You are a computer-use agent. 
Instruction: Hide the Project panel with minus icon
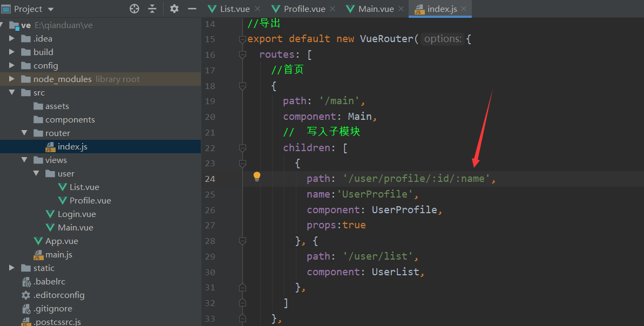pyautogui.click(x=192, y=9)
